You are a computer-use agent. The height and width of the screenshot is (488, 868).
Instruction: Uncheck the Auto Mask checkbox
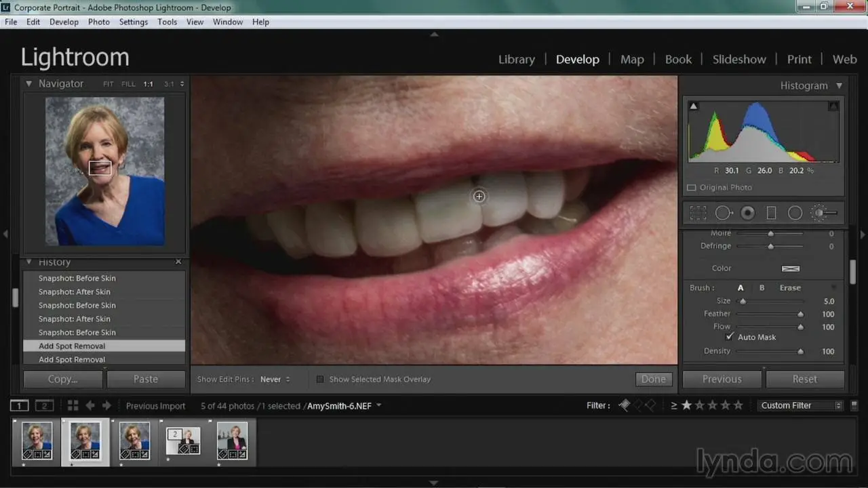(x=730, y=337)
